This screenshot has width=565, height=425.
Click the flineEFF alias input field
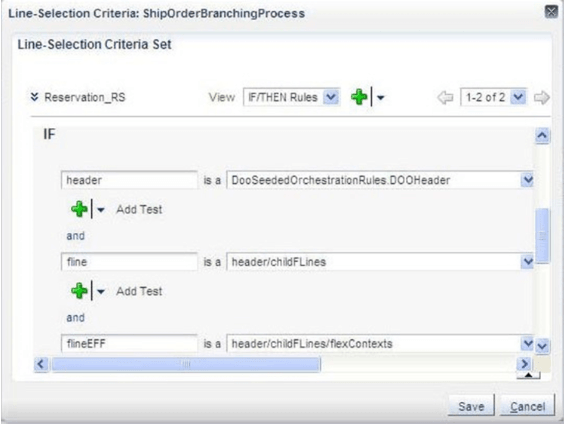(129, 343)
